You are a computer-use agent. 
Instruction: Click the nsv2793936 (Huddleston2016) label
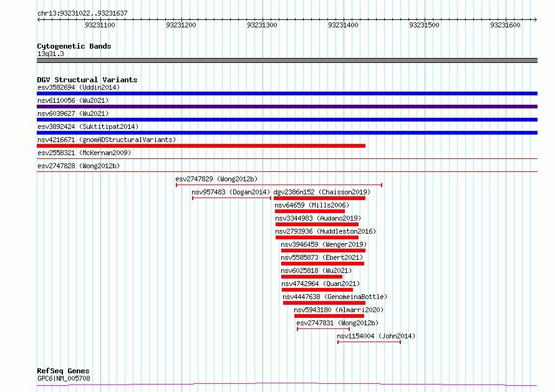326,231
